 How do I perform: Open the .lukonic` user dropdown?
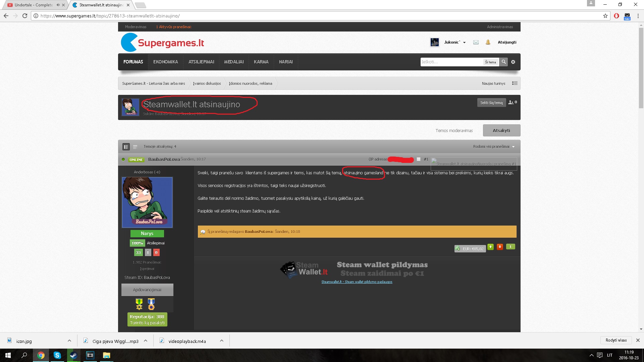455,42
